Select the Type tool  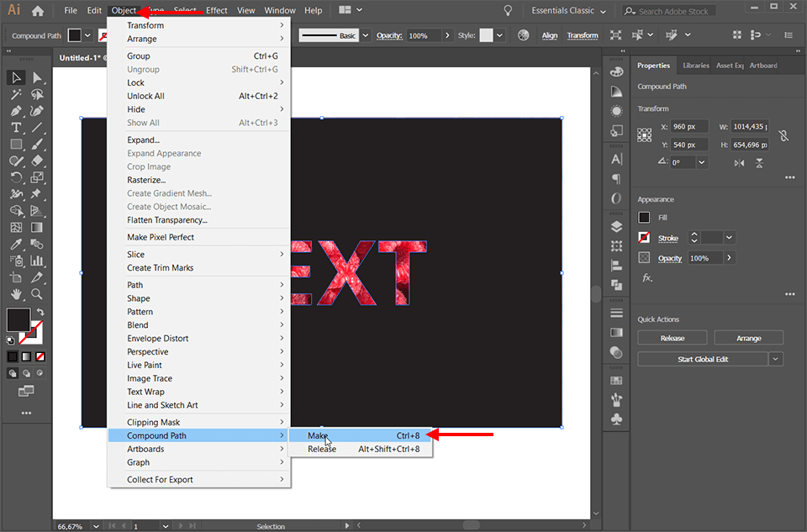point(15,127)
